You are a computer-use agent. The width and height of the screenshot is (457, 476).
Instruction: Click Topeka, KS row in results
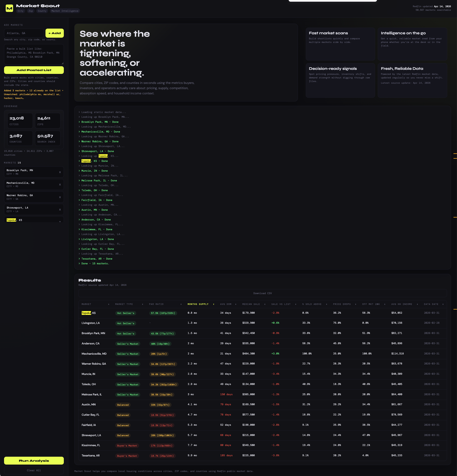[x=263, y=313]
